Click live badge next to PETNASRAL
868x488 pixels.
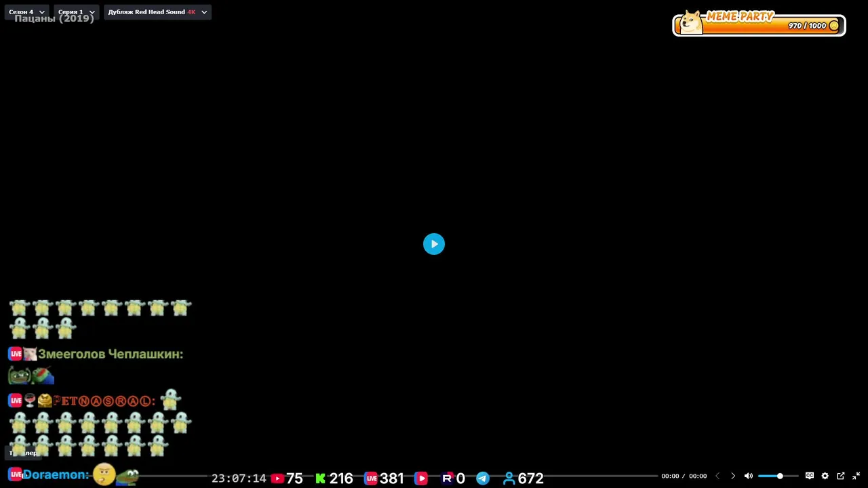point(16,401)
